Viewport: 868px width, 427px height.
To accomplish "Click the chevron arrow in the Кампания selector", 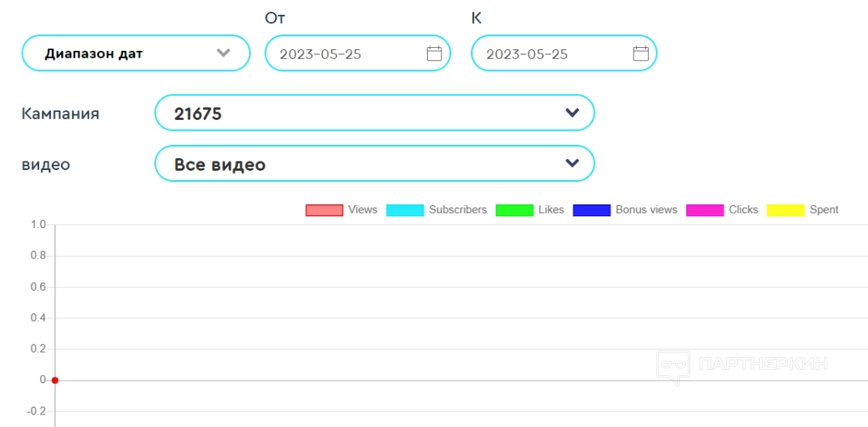I will pyautogui.click(x=572, y=113).
